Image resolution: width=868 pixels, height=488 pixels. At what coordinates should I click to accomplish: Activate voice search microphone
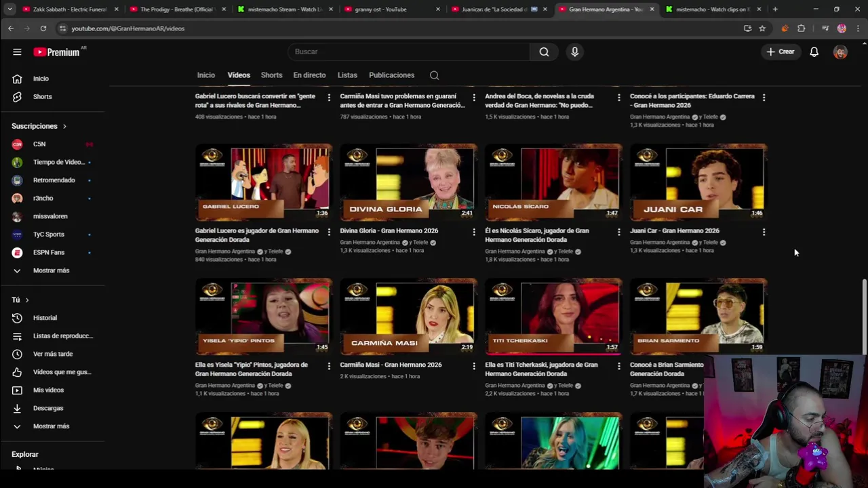pyautogui.click(x=574, y=52)
